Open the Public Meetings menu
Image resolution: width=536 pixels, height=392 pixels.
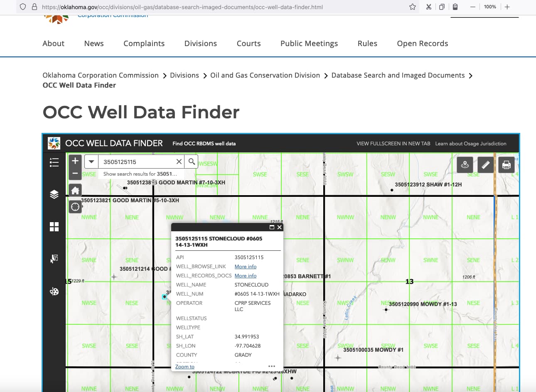pyautogui.click(x=309, y=44)
